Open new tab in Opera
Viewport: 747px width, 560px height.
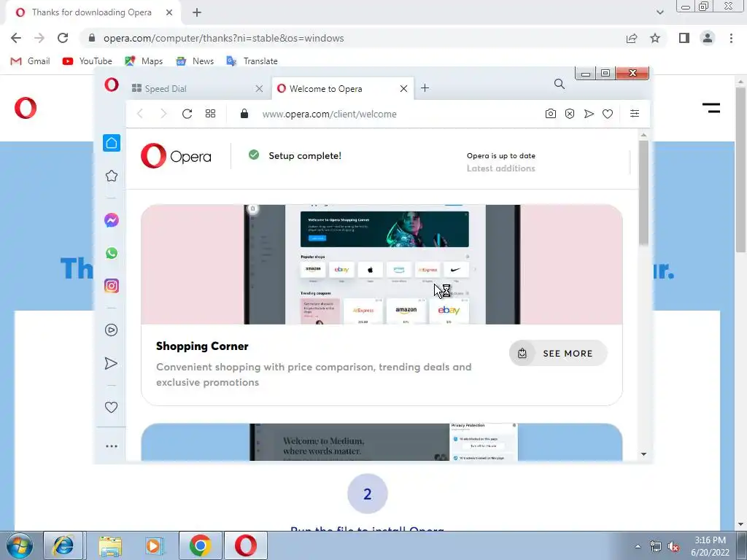[x=425, y=88]
